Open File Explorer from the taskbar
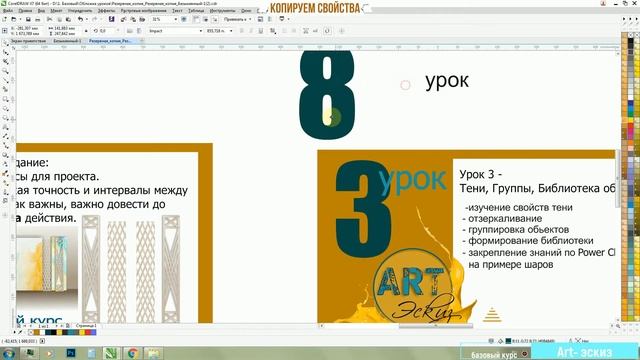 (x=153, y=353)
